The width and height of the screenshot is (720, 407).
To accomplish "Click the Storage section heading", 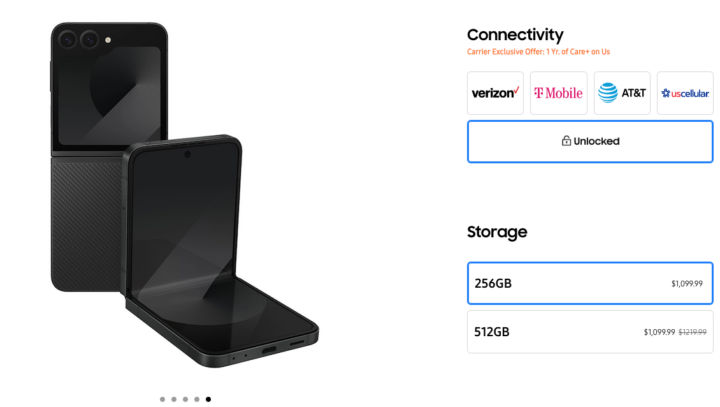I will click(x=497, y=232).
